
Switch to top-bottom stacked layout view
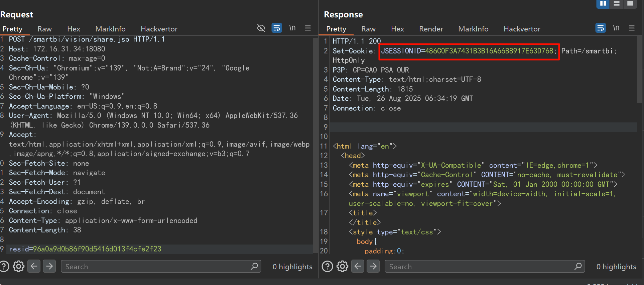tap(617, 3)
